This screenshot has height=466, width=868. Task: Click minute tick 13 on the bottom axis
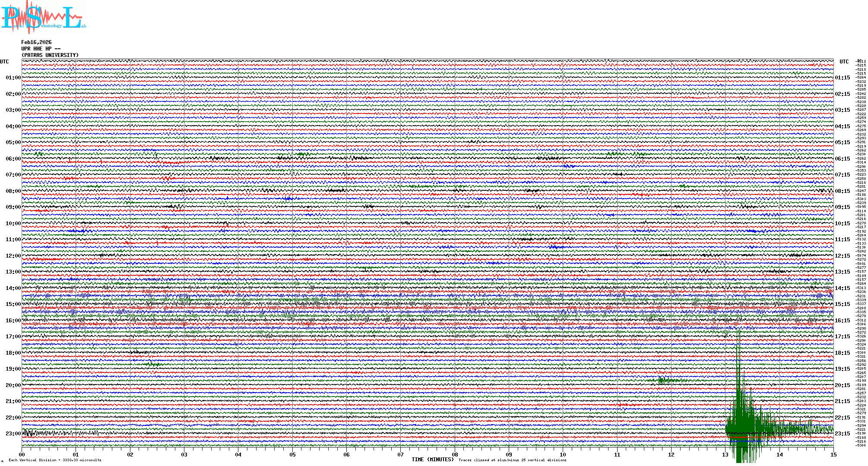725,454
